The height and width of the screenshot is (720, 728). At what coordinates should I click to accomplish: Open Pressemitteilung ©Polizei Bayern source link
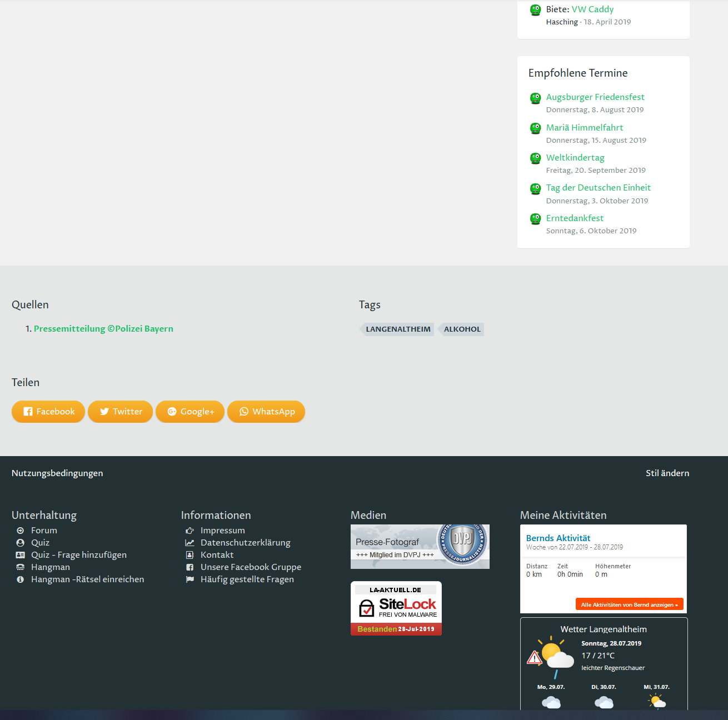103,329
